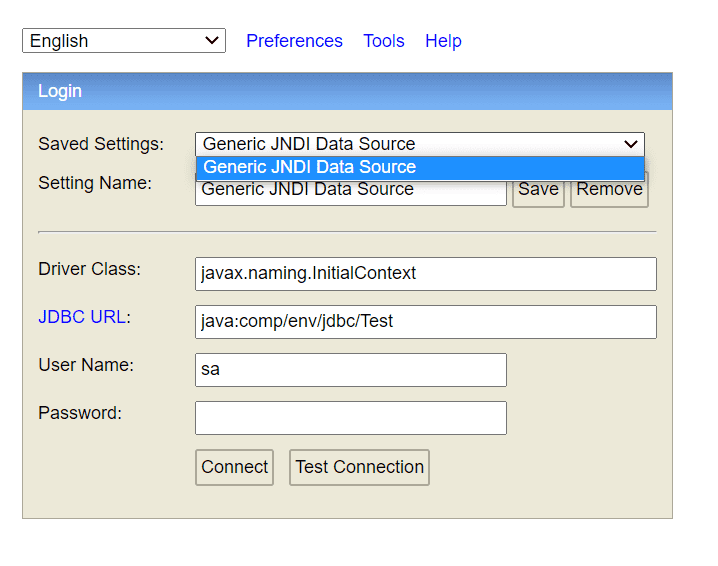Open the Help link
Screen dimensions: 718x566
443,41
